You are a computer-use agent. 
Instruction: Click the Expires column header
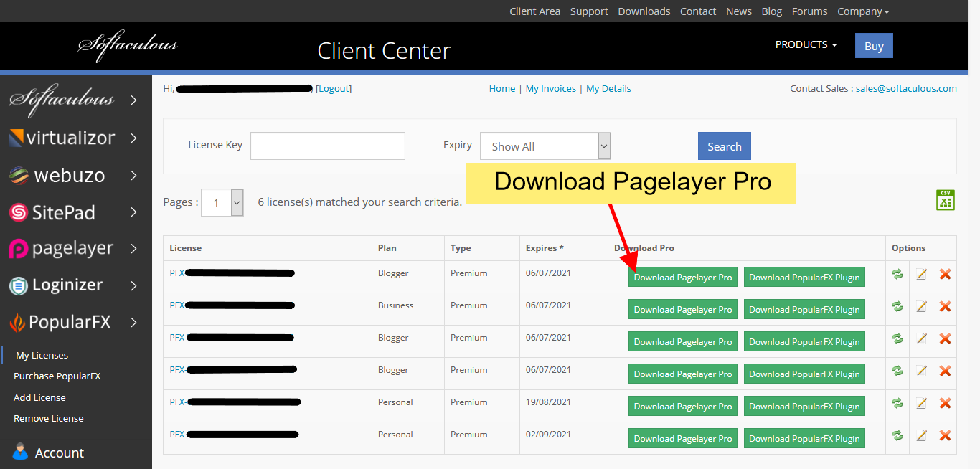545,247
